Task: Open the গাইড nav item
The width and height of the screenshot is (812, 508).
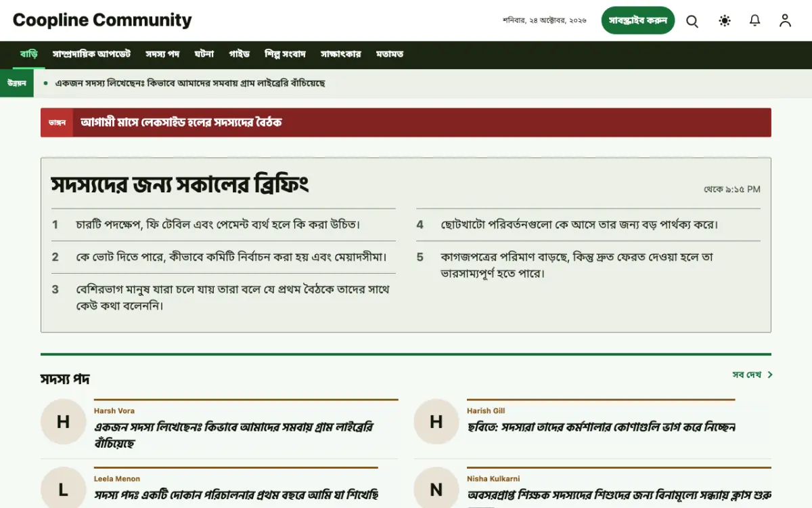Action: click(x=240, y=54)
